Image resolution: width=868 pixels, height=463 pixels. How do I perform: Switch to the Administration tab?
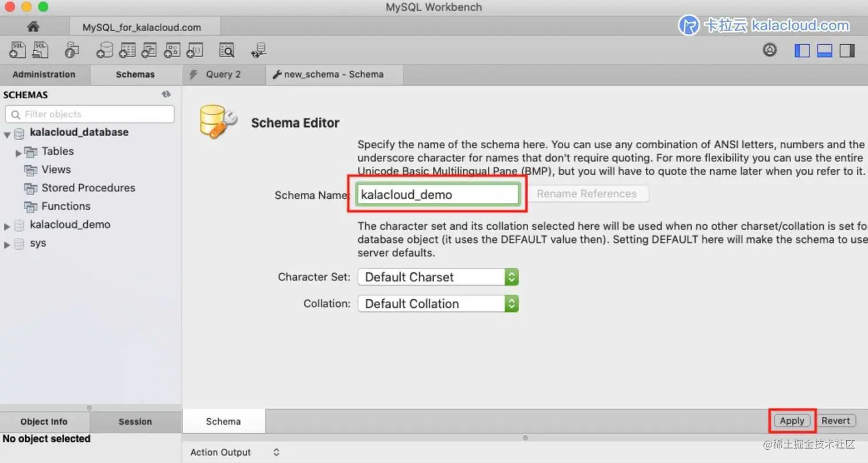coord(44,75)
